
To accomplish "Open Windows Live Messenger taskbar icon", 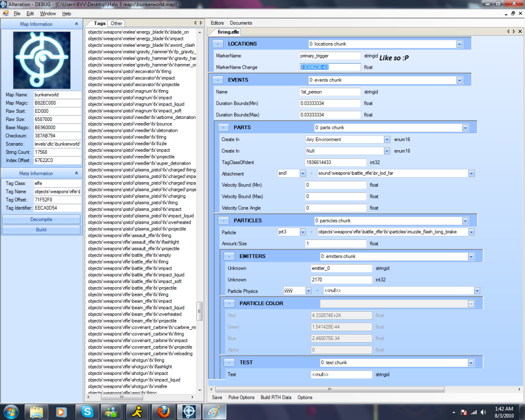I will [112, 412].
